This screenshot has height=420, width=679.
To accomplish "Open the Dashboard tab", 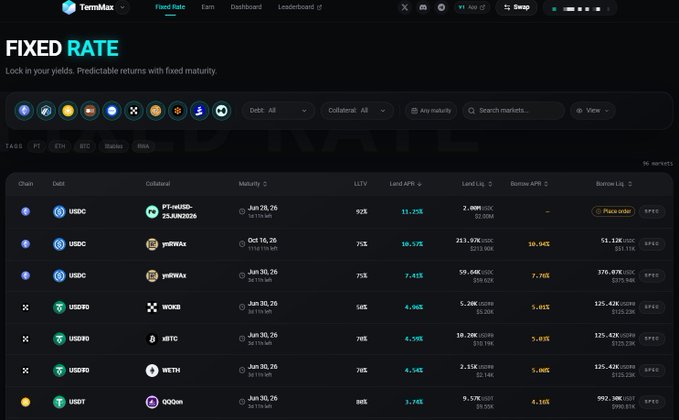I will coord(246,7).
